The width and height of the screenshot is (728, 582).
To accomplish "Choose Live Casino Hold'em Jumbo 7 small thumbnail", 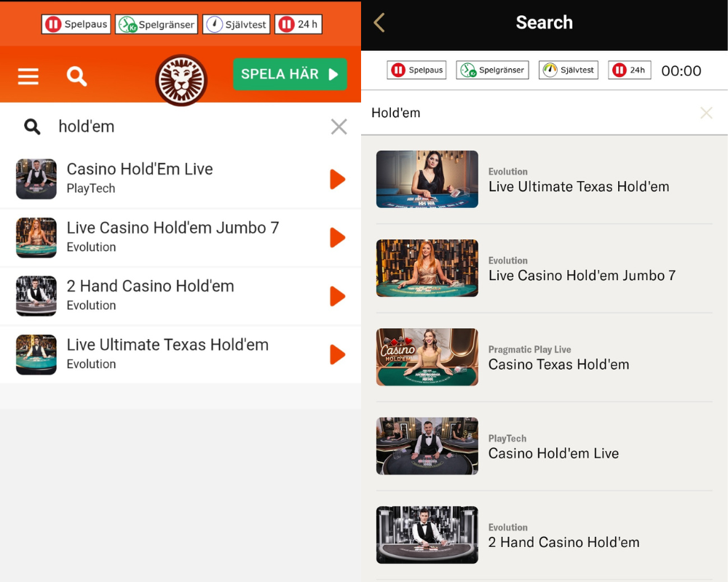I will click(36, 237).
